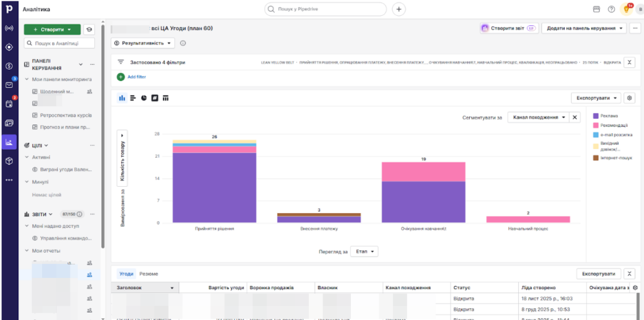Expand Додати на панель керування dropdown

[585, 28]
